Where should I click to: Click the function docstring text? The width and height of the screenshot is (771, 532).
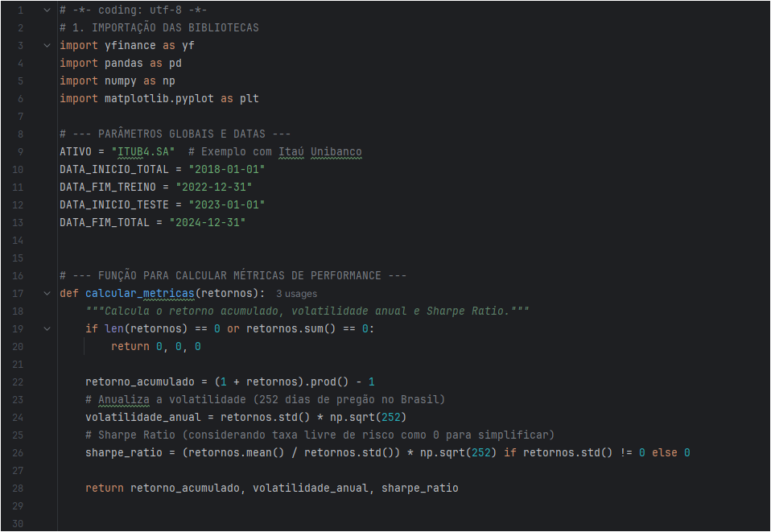307,311
